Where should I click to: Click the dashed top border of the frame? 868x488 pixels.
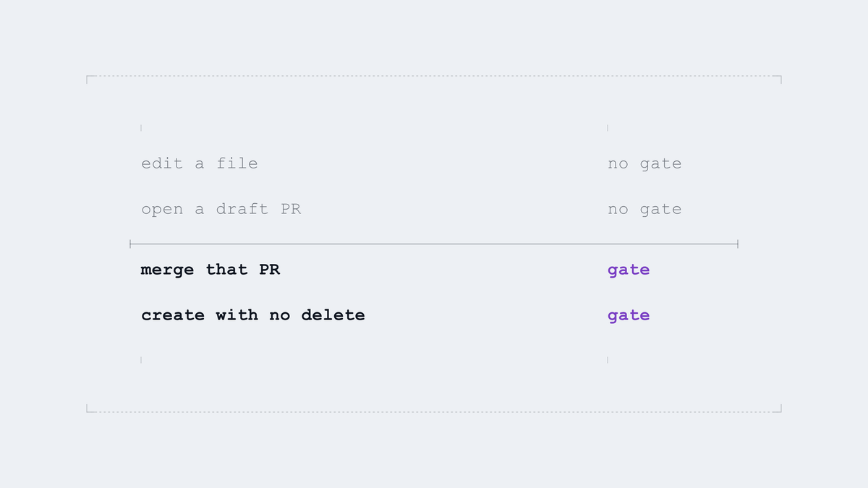click(x=434, y=76)
